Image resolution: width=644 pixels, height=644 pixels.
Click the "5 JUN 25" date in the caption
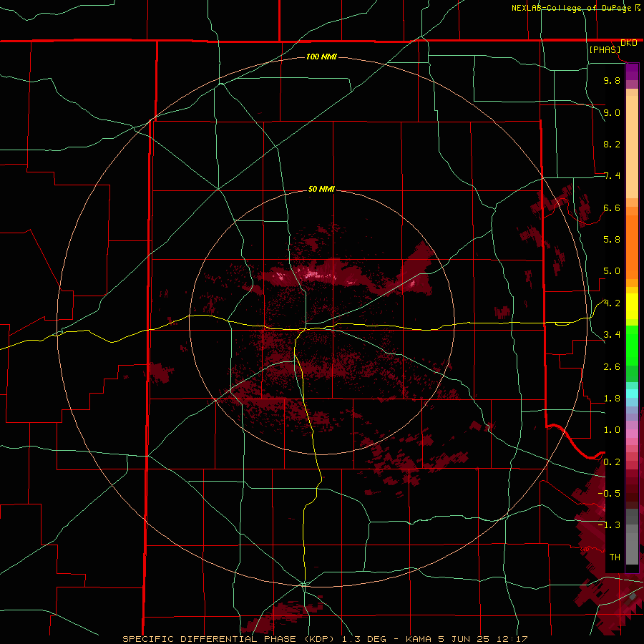tap(464, 639)
